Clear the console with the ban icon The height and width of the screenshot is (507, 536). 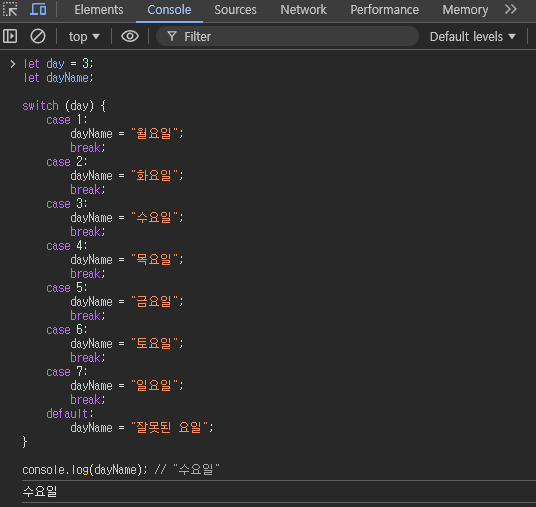(x=38, y=36)
